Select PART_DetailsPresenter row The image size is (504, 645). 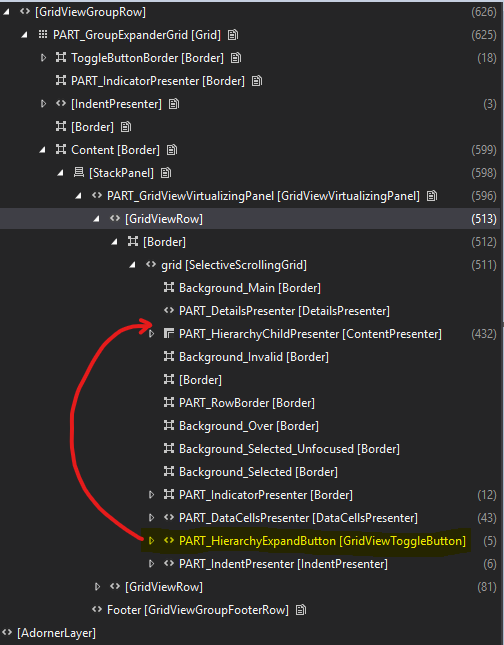250,311
